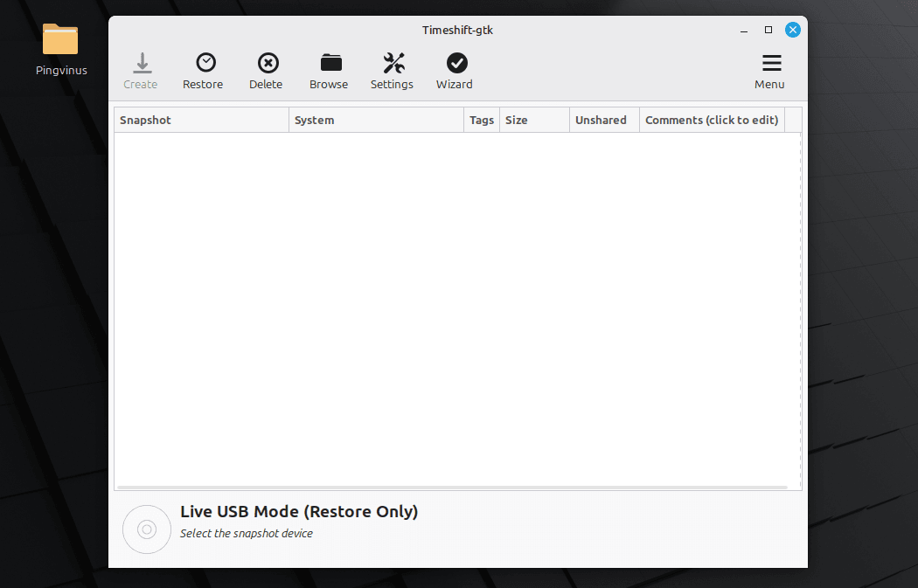Screen dimensions: 918x588
Task: Click the Create snapshot icon
Action: pyautogui.click(x=141, y=64)
